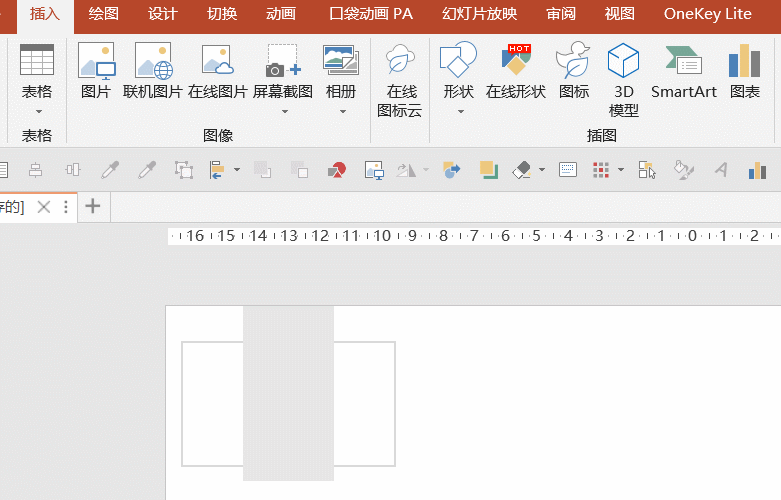Image resolution: width=781 pixels, height=500 pixels.
Task: Expand the 形状 dropdown arrow
Action: (x=461, y=112)
